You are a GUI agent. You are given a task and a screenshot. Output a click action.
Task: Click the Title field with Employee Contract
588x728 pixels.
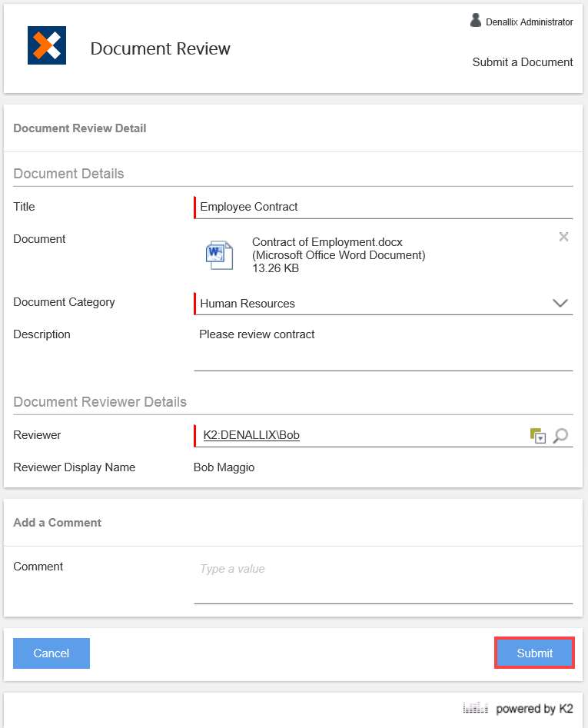pyautogui.click(x=383, y=207)
